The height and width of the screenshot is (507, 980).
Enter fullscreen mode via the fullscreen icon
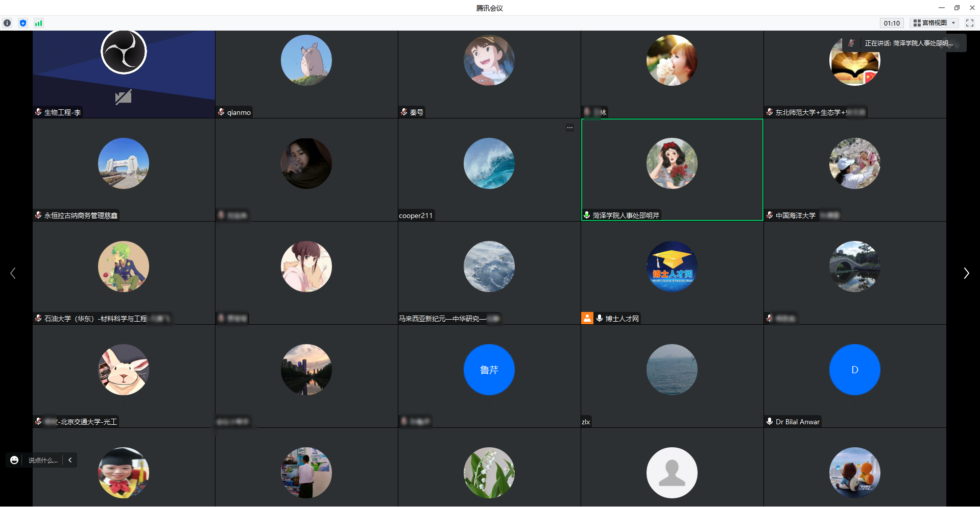click(x=969, y=23)
